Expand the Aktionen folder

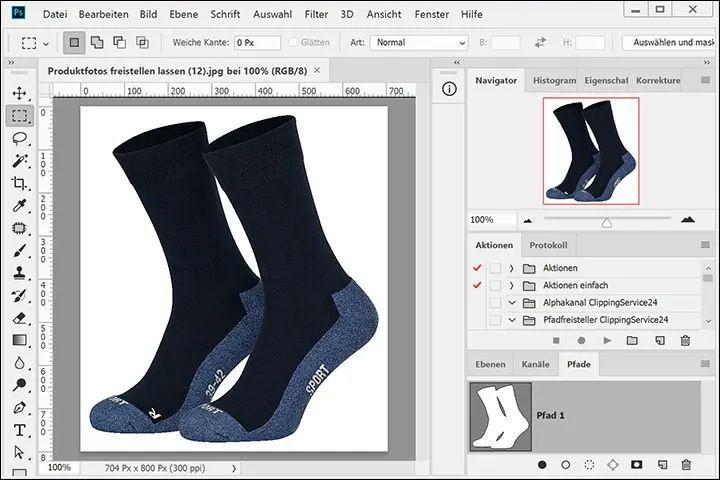pyautogui.click(x=511, y=269)
